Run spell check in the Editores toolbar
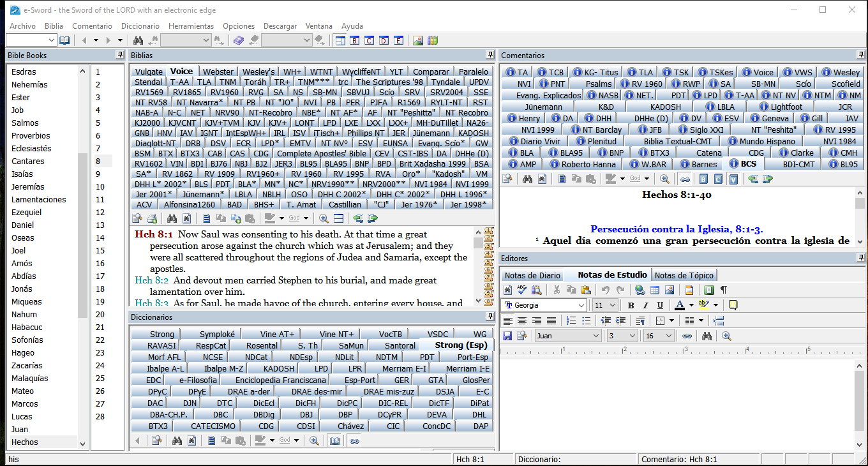 point(521,290)
